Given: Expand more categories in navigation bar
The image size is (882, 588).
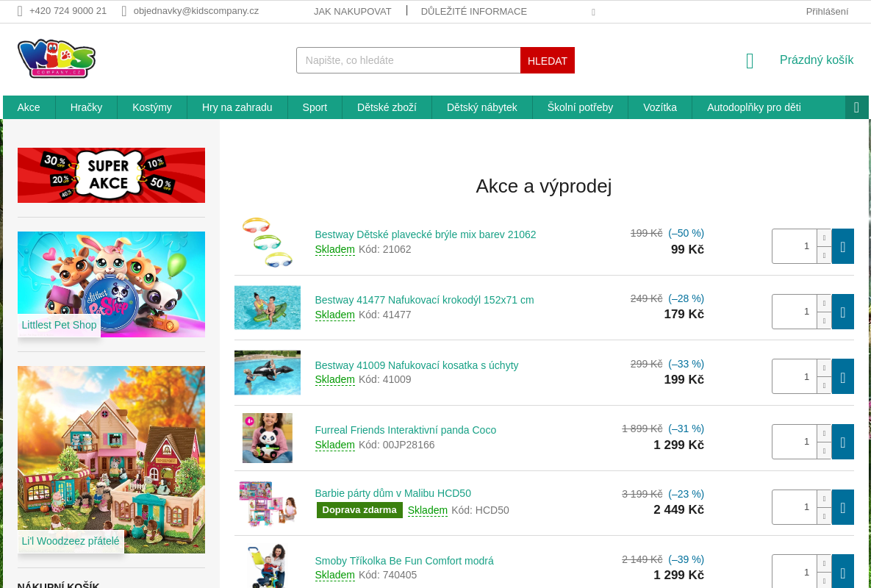Looking at the screenshot, I should tap(857, 107).
